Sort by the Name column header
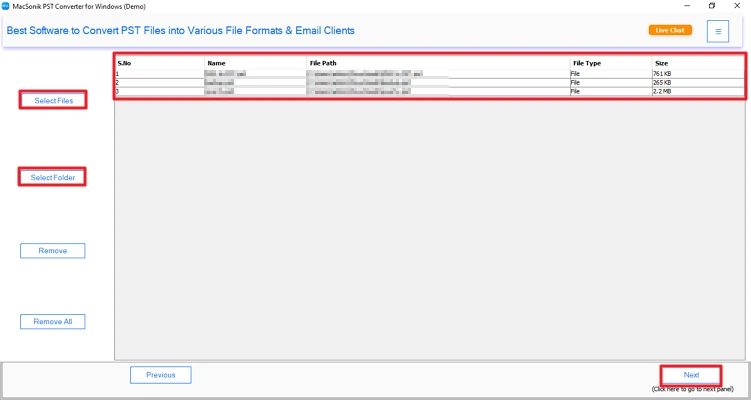This screenshot has width=751, height=400. 255,63
